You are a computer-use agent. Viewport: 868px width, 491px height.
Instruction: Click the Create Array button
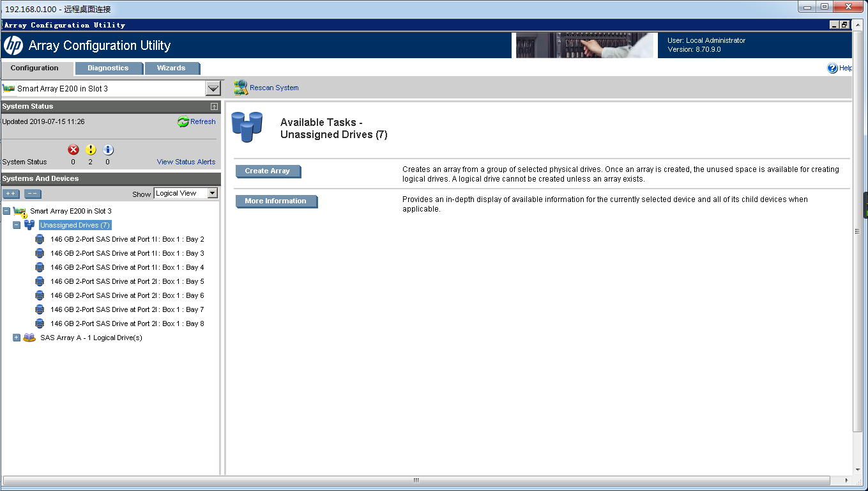point(268,171)
